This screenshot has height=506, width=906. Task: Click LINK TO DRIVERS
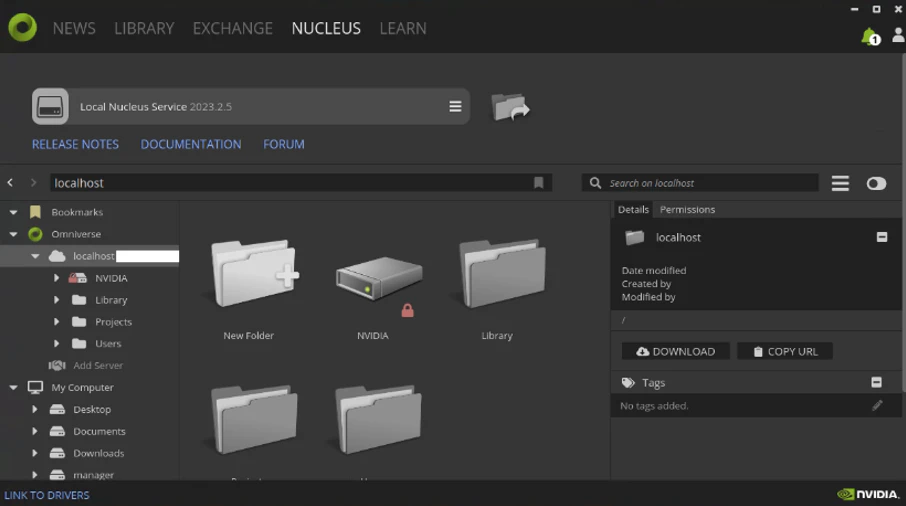pos(47,495)
